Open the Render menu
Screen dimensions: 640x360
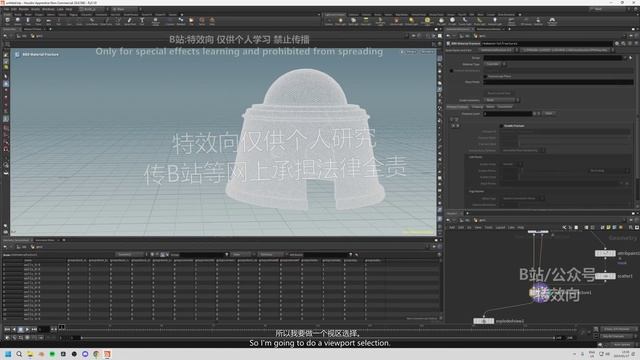click(x=24, y=9)
